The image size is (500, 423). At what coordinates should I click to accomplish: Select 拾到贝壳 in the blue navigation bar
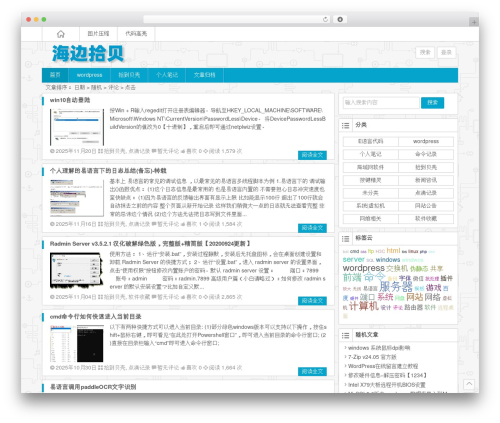tap(129, 75)
